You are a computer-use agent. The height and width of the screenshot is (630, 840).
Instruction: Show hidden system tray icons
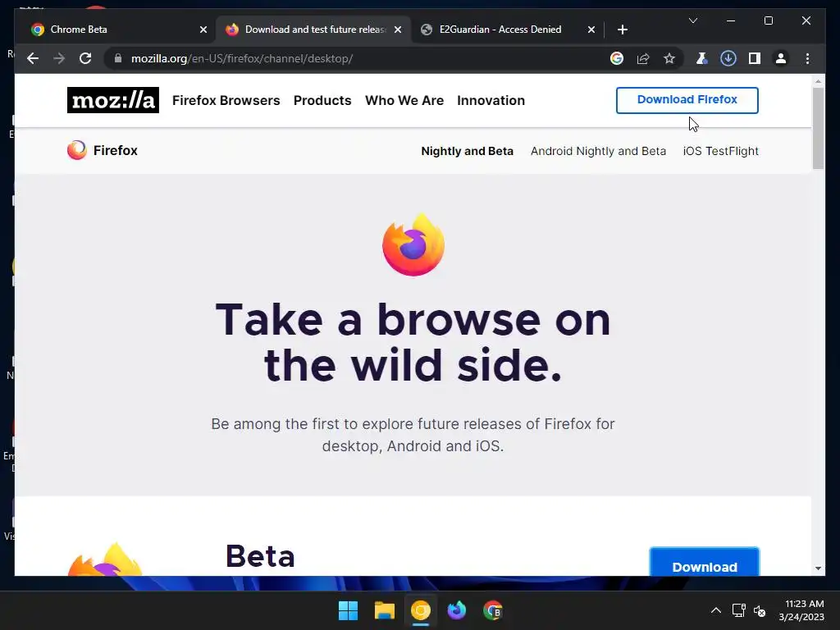715,610
